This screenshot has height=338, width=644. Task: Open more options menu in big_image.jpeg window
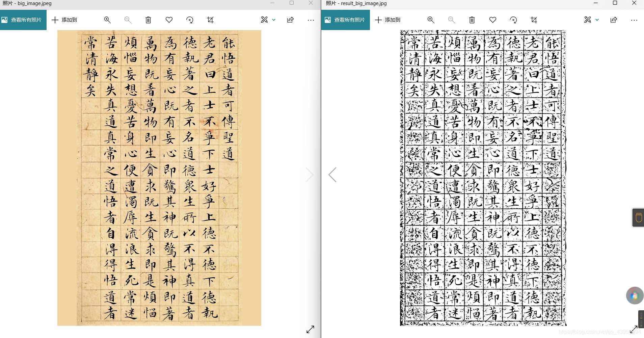click(311, 20)
